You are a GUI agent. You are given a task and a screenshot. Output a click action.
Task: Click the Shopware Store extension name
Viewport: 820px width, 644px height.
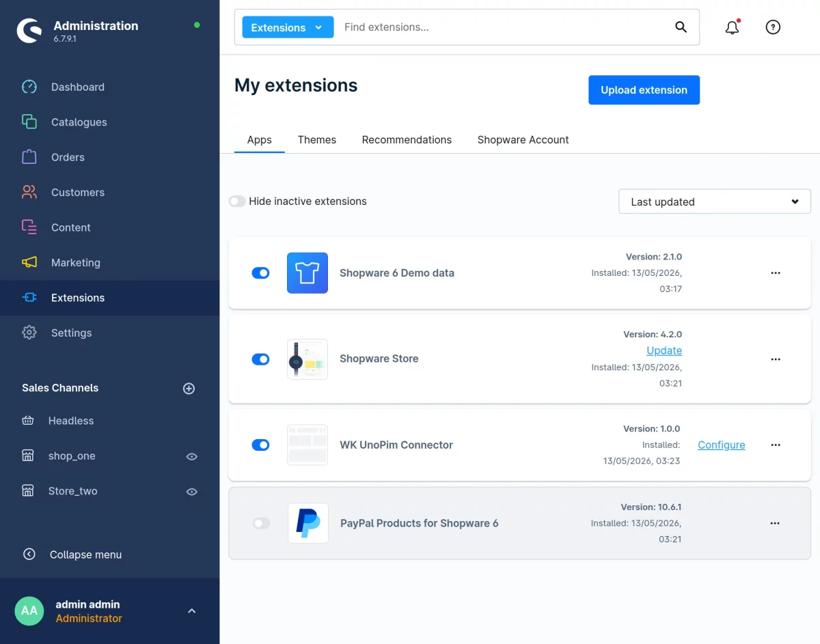tap(379, 359)
